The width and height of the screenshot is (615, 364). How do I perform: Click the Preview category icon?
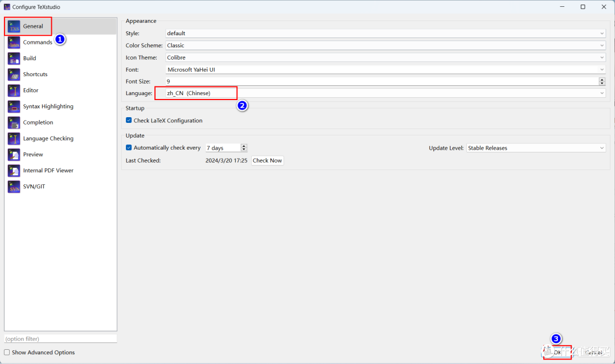(14, 155)
